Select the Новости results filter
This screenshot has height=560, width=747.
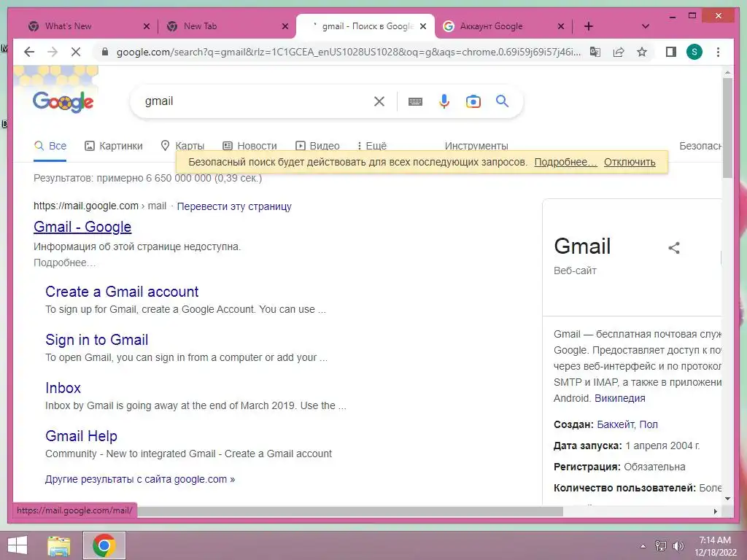(x=250, y=146)
